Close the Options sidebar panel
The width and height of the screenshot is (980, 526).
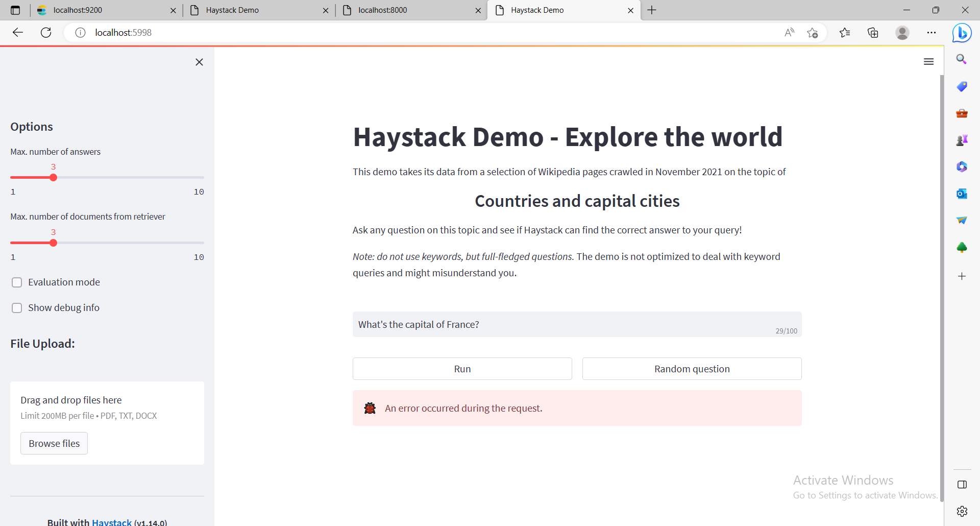coord(199,62)
